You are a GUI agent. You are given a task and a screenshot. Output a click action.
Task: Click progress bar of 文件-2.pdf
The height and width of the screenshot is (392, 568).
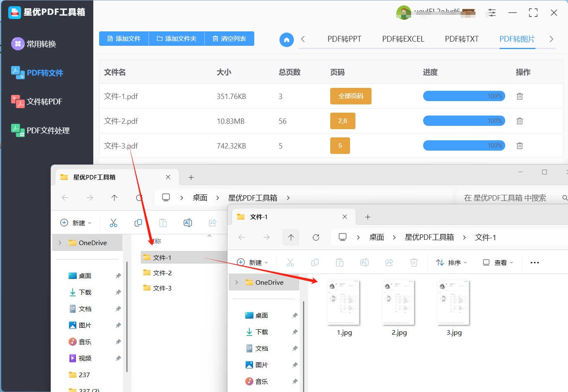pos(464,121)
